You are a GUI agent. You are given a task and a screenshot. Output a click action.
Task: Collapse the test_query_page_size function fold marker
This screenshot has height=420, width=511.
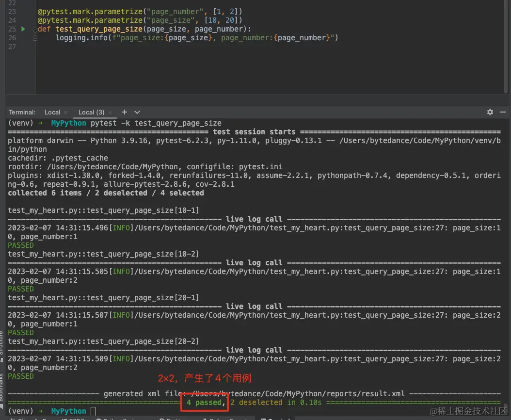(35, 30)
